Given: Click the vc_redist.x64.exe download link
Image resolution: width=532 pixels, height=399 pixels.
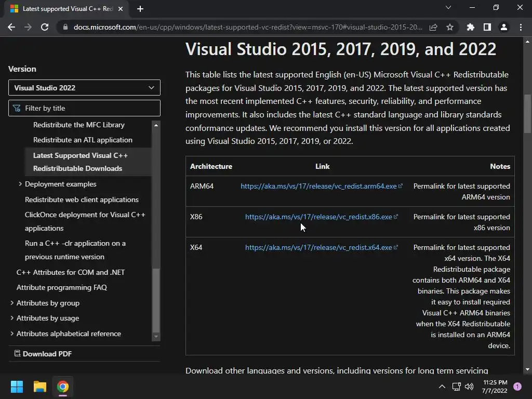Looking at the screenshot, I should click(x=318, y=247).
